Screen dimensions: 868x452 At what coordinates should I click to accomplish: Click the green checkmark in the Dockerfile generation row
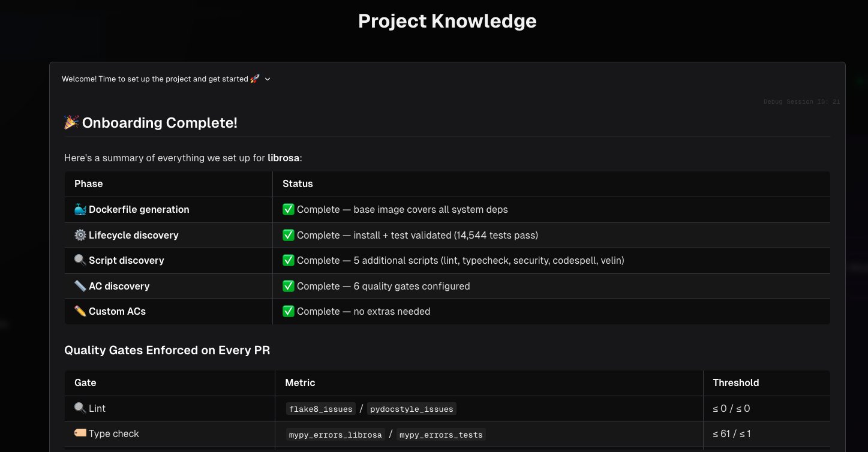pyautogui.click(x=289, y=210)
